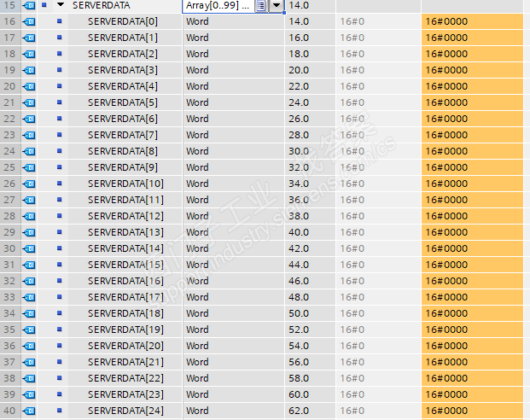530x420 pixels.
Task: Click the Word data type of SERVERDATA[24]
Action: (197, 411)
